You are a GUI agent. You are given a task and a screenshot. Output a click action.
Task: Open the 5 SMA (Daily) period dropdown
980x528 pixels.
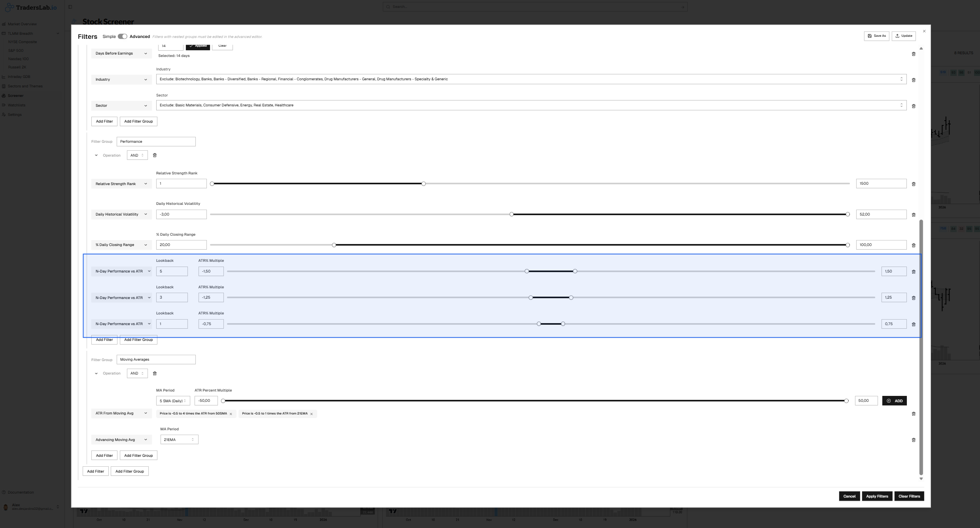(173, 401)
